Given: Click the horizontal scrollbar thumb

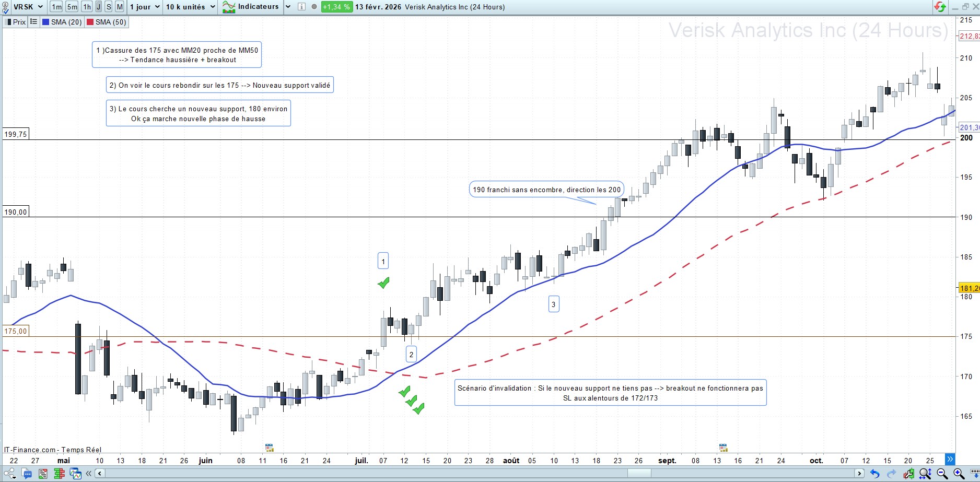Looking at the screenshot, I should [639, 474].
